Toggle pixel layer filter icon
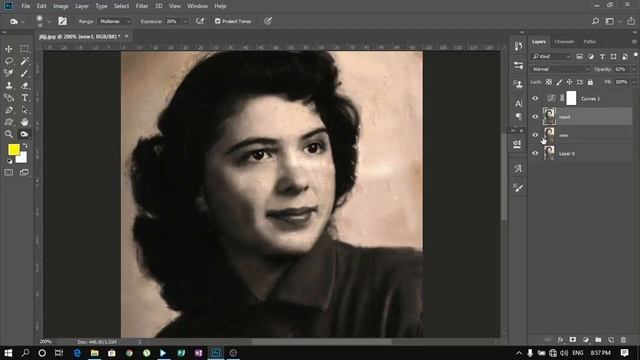The image size is (640, 360). [579, 56]
